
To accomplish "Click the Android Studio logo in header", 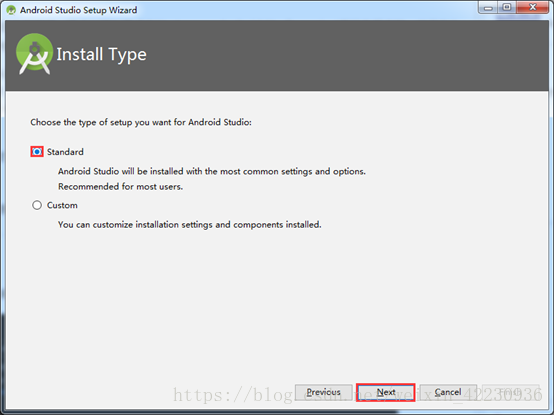I will pos(34,54).
